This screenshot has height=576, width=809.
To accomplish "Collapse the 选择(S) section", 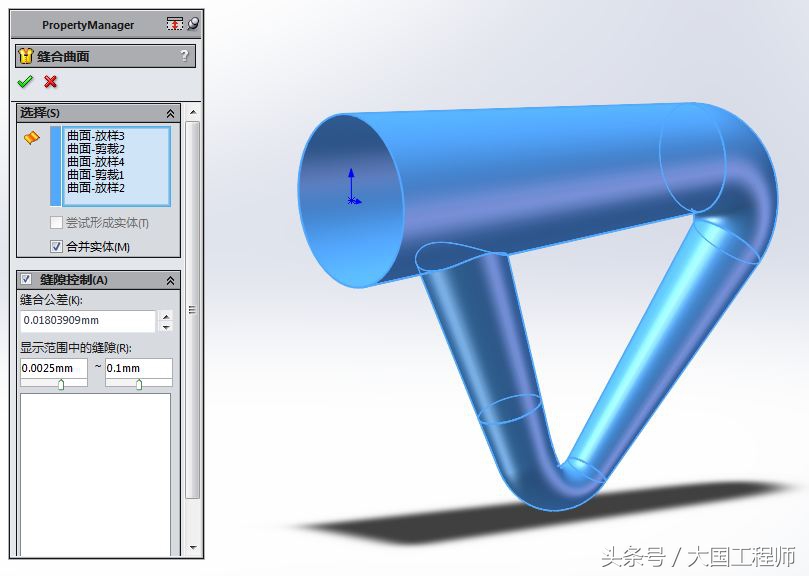I will click(169, 112).
